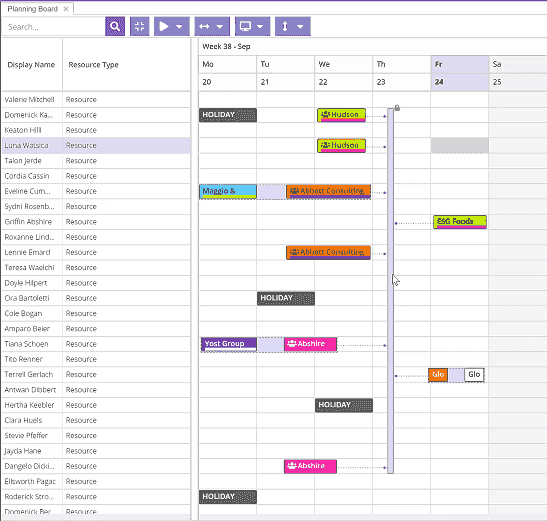Viewport: 547px width, 521px height.
Task: Click the magnifier search button
Action: (x=115, y=26)
